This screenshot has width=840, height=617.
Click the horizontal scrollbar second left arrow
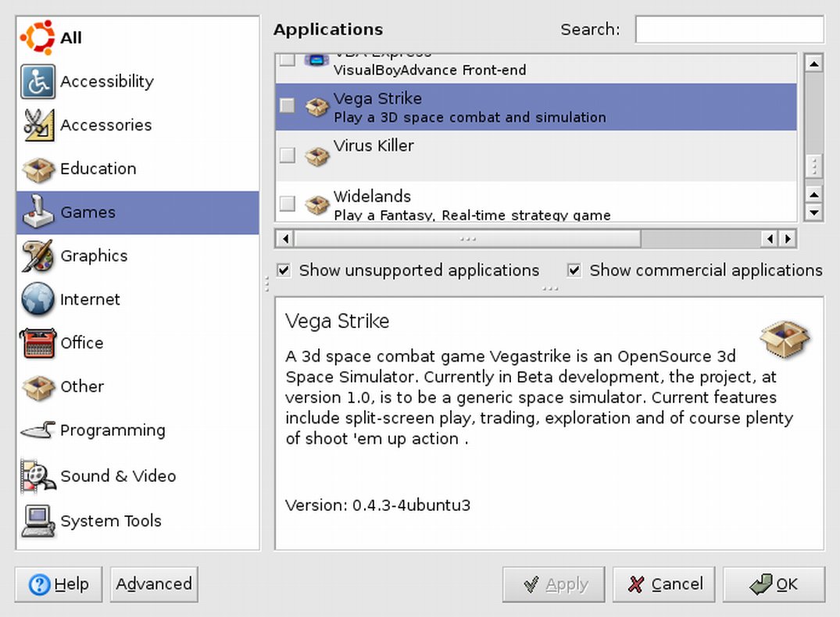click(770, 238)
